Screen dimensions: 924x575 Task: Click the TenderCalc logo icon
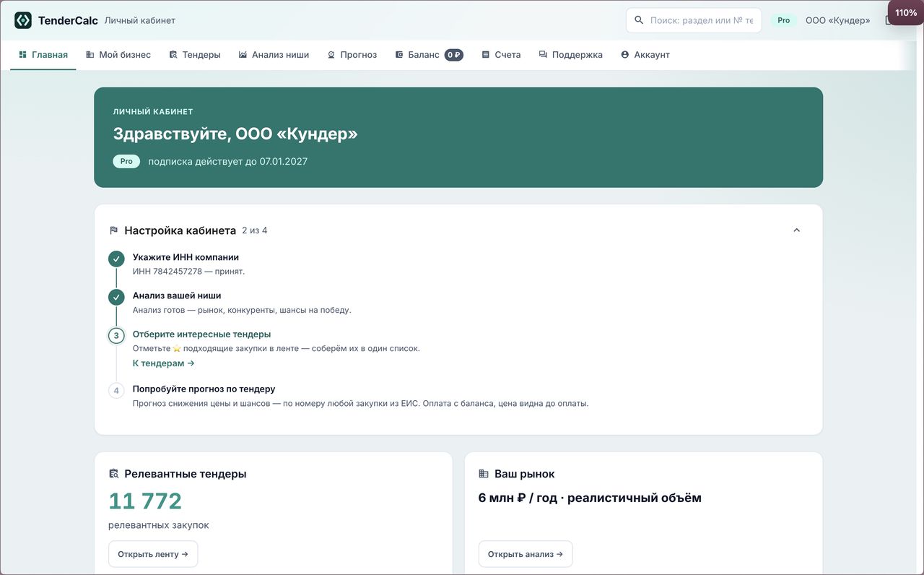coord(23,20)
